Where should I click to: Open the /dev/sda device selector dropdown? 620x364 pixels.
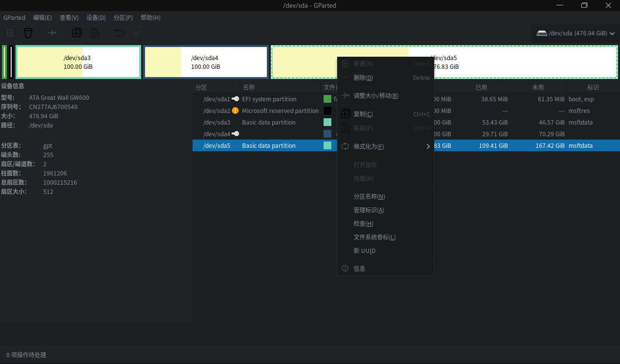click(x=576, y=33)
